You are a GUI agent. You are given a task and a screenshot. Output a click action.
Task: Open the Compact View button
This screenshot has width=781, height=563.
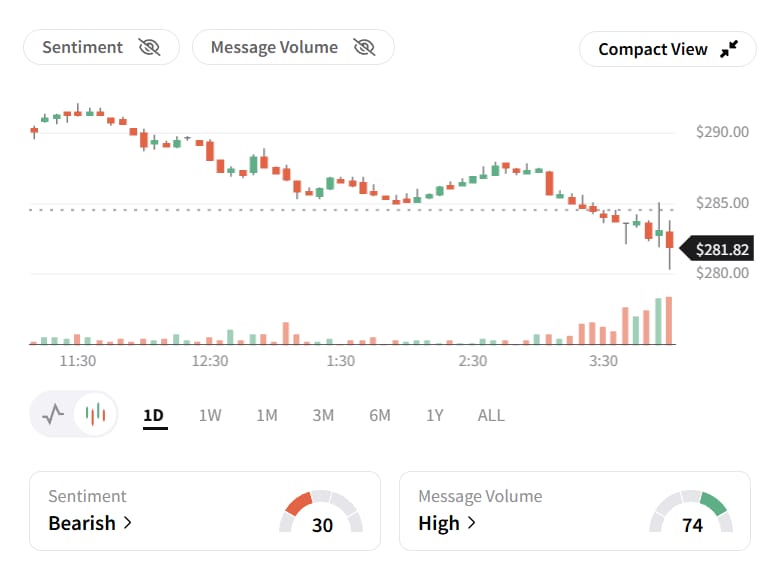pos(667,49)
